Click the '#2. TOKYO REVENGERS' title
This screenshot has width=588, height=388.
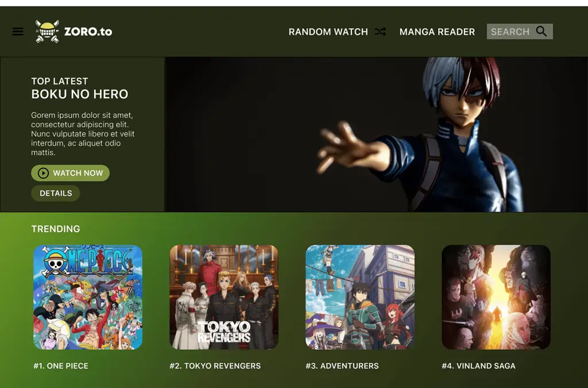[x=215, y=366]
